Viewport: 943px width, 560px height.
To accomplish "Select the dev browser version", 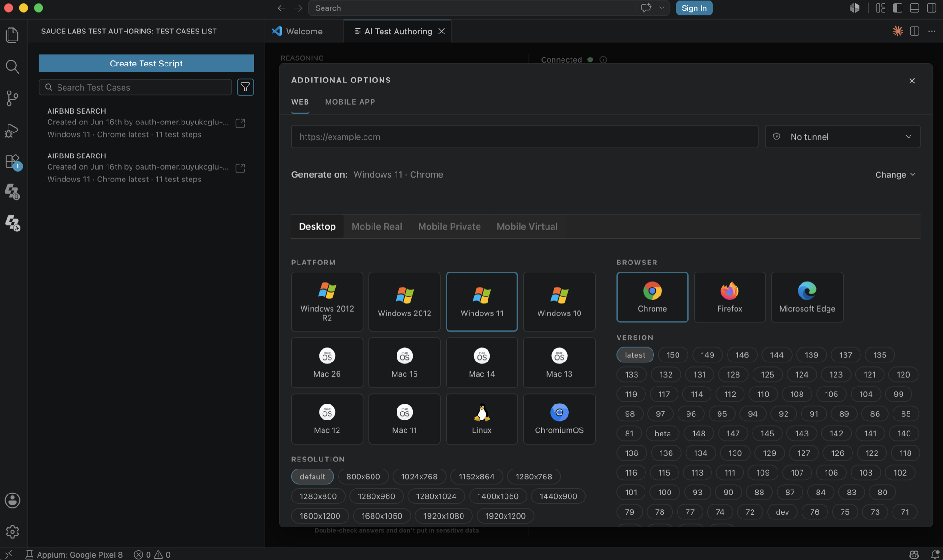I will [782, 512].
